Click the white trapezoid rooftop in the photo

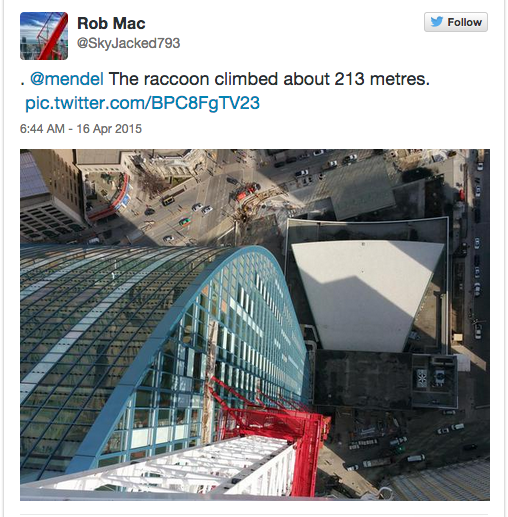coord(368,295)
